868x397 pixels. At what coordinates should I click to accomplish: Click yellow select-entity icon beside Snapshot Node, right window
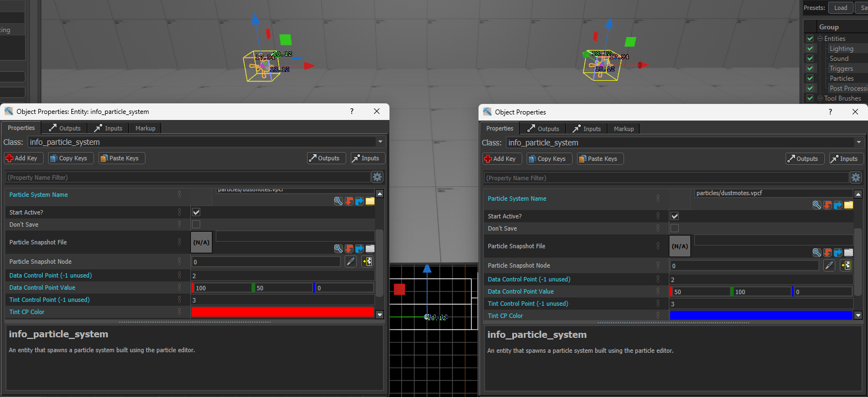coord(846,265)
